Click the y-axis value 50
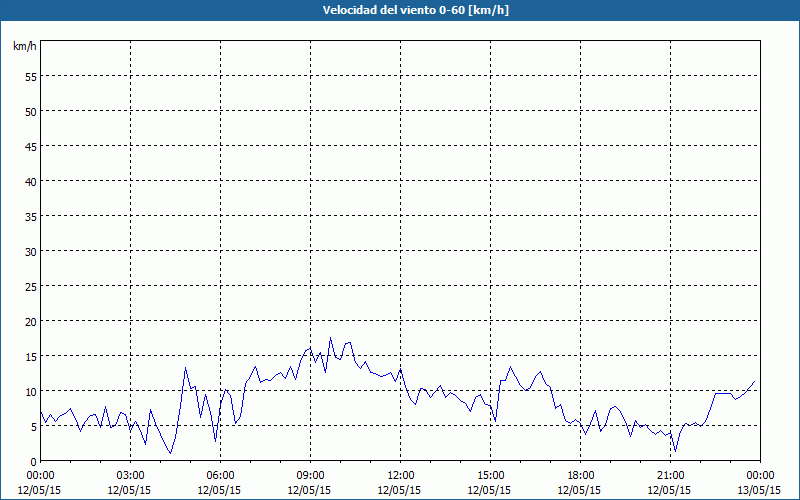Screen dimensions: 800x500 click(31, 111)
